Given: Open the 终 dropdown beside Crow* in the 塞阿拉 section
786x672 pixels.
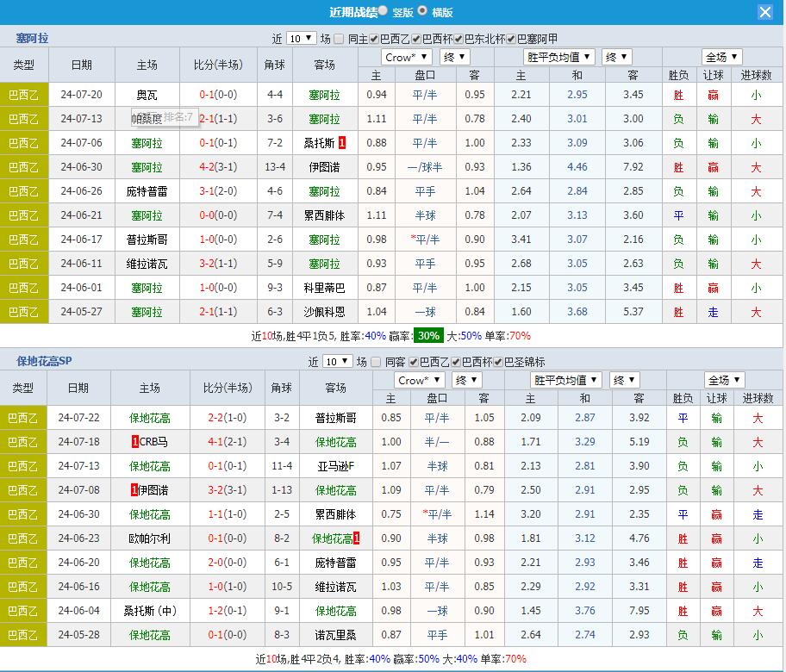Looking at the screenshot, I should click(454, 57).
